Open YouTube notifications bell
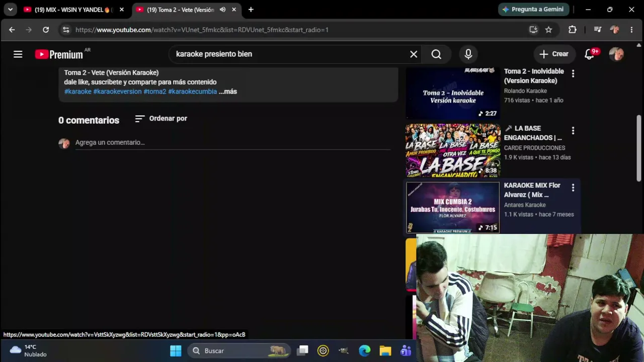The image size is (644, 362). click(589, 54)
